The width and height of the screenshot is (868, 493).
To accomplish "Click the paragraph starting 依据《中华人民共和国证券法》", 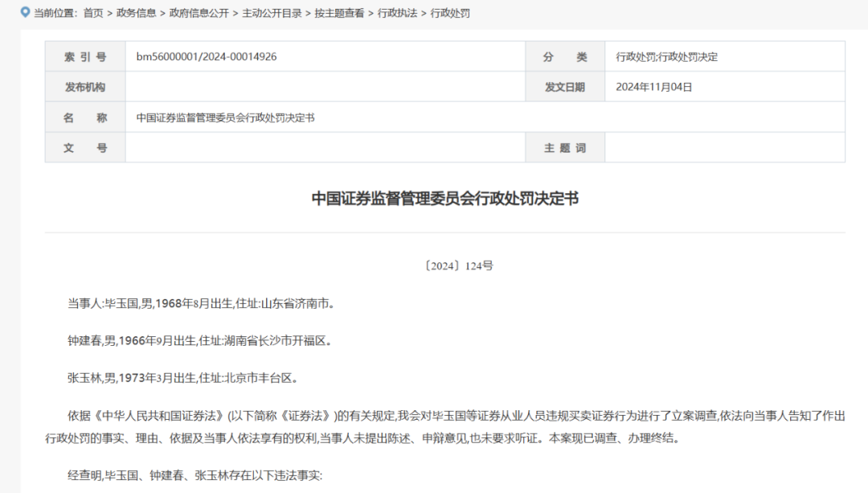I will 445,427.
